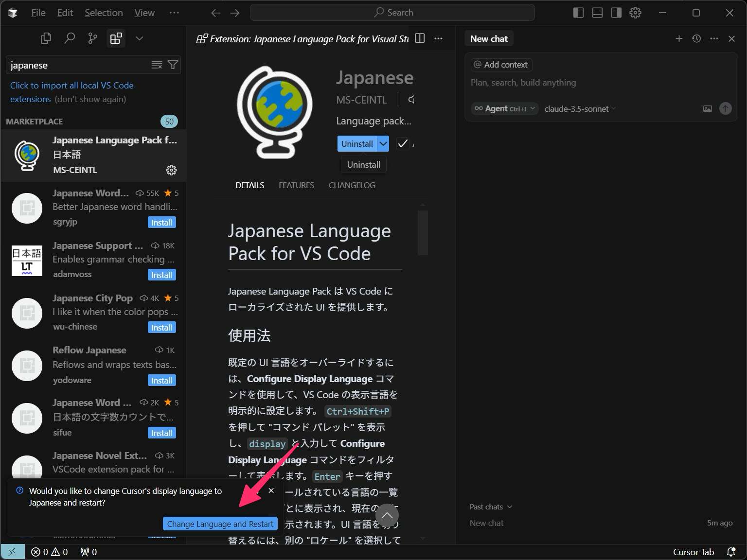Install Japanese Word Handler by sgryjp
Screen dimensions: 747x560
pos(161,222)
